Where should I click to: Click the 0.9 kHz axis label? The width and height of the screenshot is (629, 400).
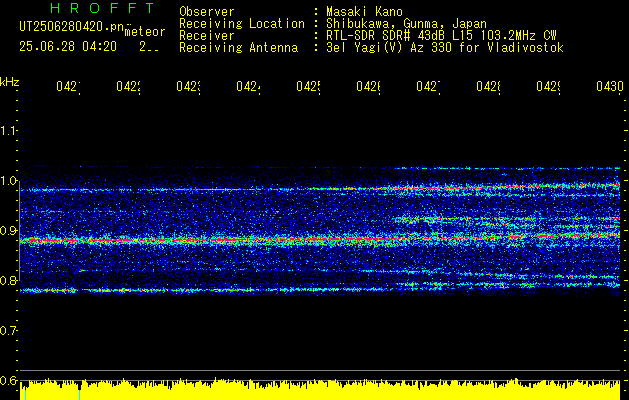(x=8, y=231)
